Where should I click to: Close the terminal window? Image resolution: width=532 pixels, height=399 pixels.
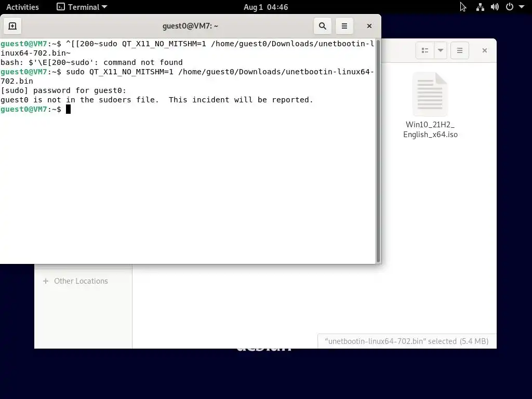coord(369,26)
